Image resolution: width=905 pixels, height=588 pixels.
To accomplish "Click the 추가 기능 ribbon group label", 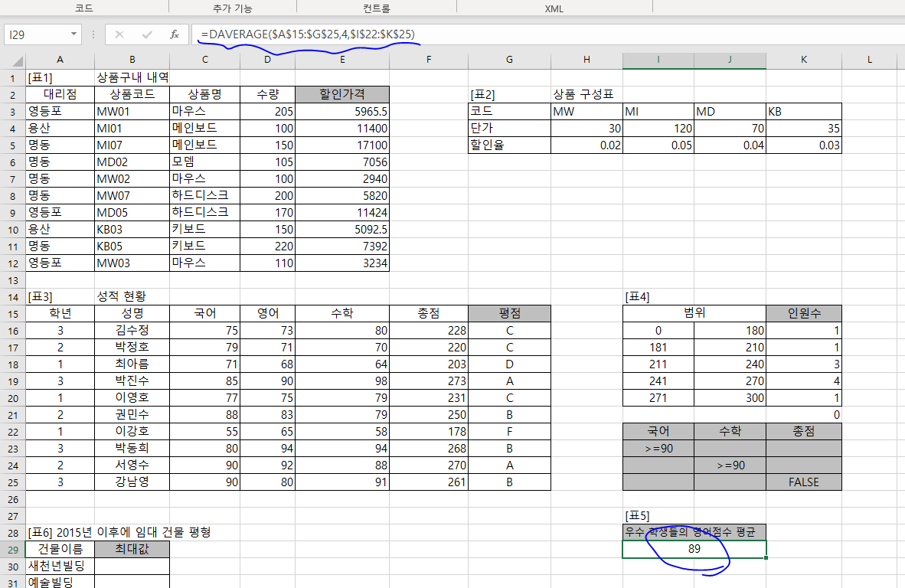I will (232, 8).
